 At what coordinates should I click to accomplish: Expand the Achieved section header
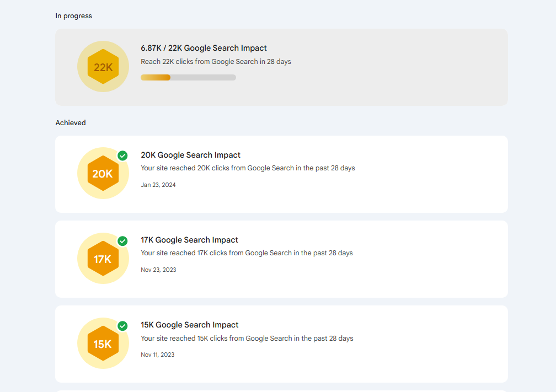click(71, 122)
